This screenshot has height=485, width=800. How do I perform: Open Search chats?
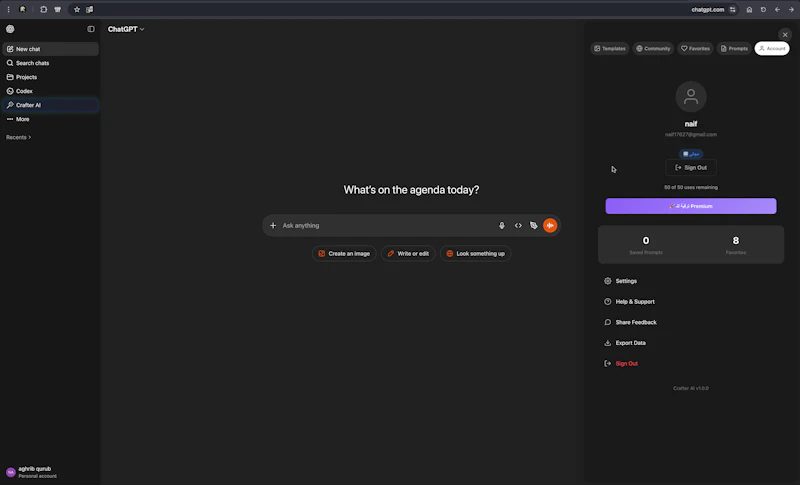coord(50,63)
